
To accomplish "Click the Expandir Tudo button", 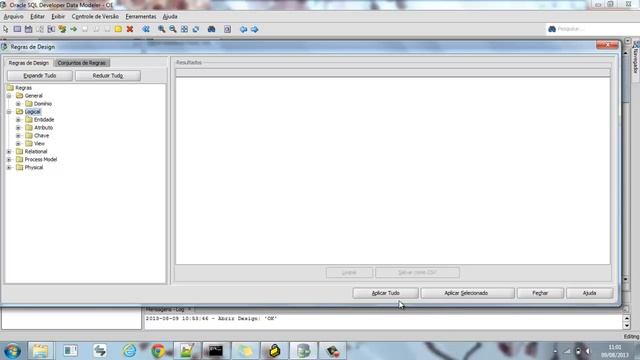I will (40, 76).
